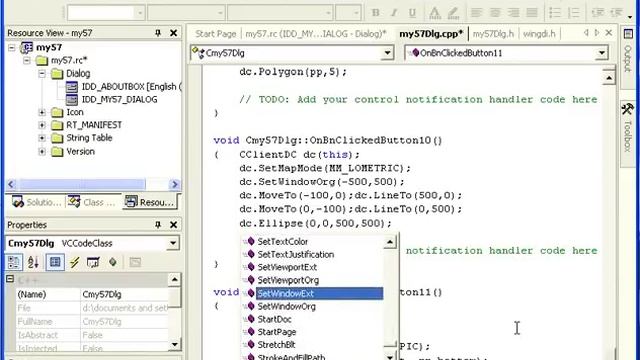Click the decrease indent icon
This screenshot has height=360, width=640.
[x=597, y=13]
